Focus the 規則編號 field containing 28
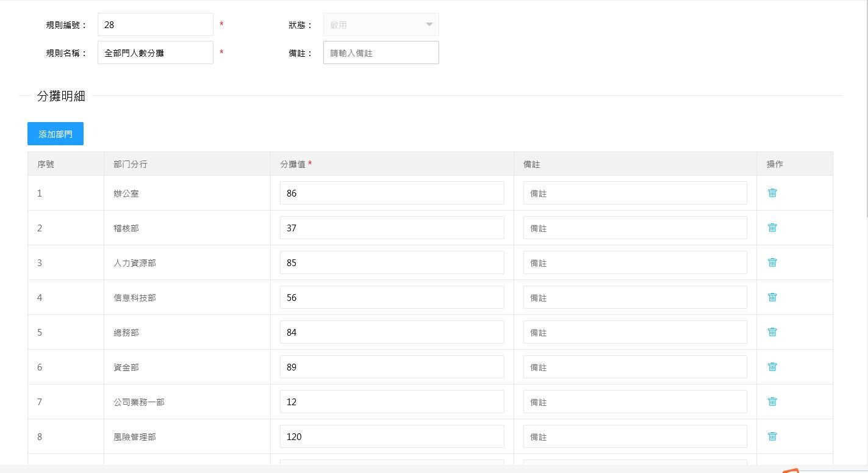868x473 pixels. [156, 25]
